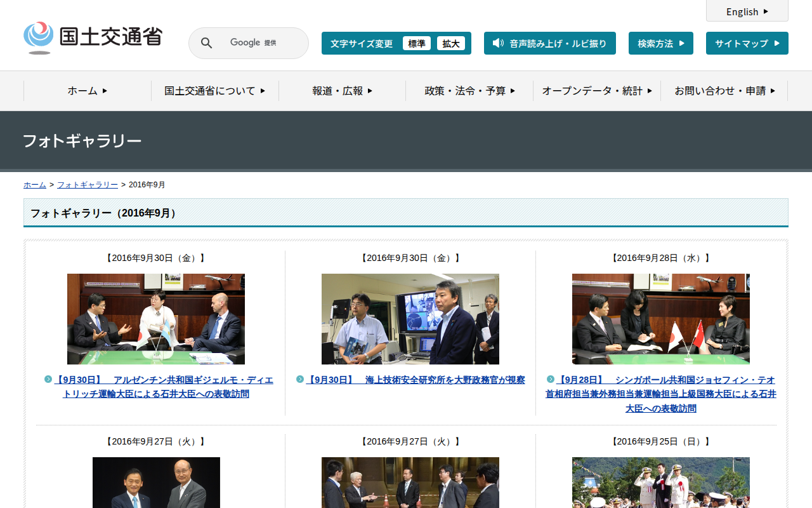This screenshot has height=508, width=812.
Task: Click the bullet icon before 海上技術安全研究所 link
Action: pos(300,379)
